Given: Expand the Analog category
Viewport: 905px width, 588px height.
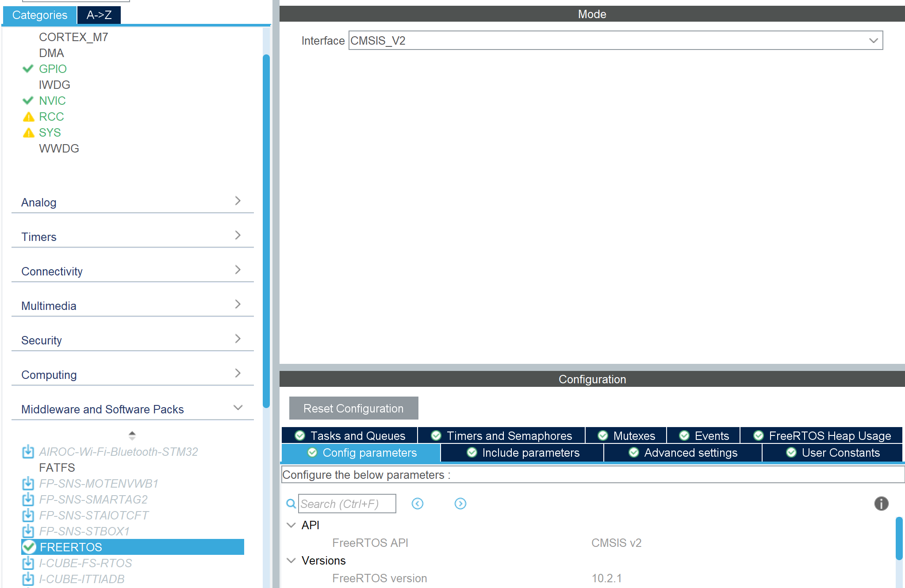Looking at the screenshot, I should (x=238, y=201).
